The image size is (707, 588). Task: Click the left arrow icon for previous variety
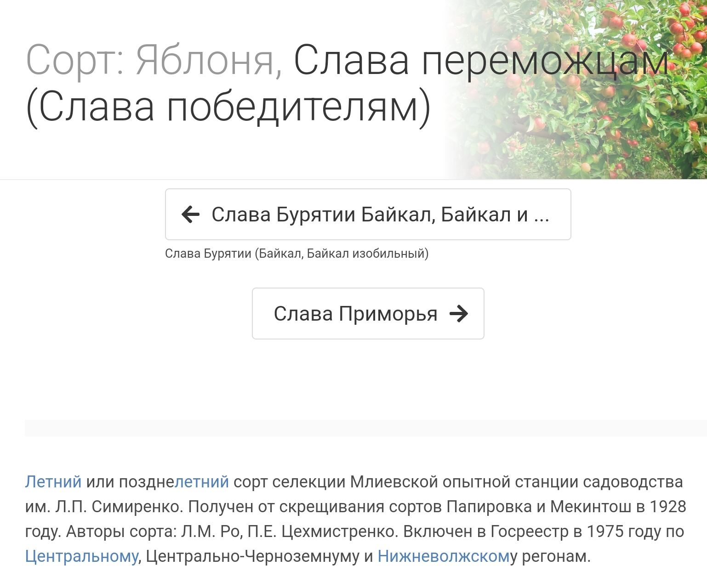tap(190, 214)
